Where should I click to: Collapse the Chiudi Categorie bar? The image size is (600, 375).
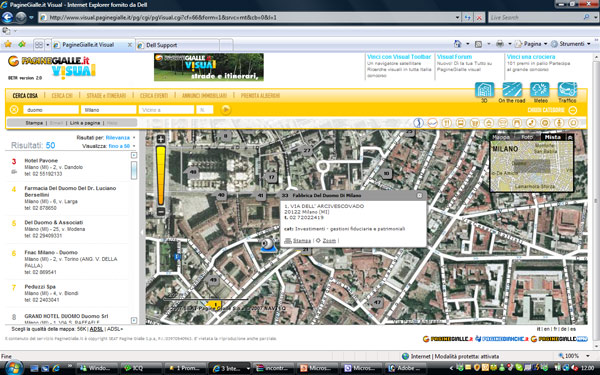point(573,110)
